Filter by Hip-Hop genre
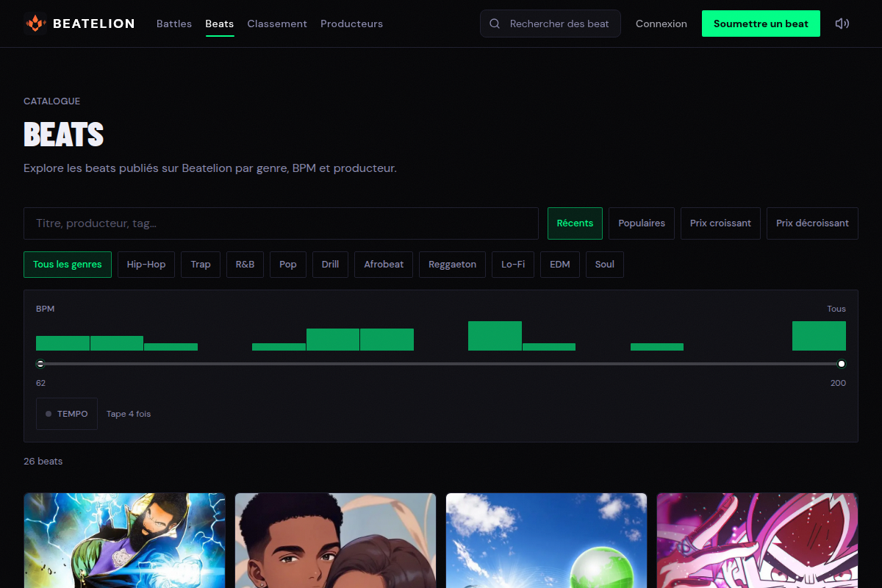This screenshot has height=588, width=882. pos(146,265)
